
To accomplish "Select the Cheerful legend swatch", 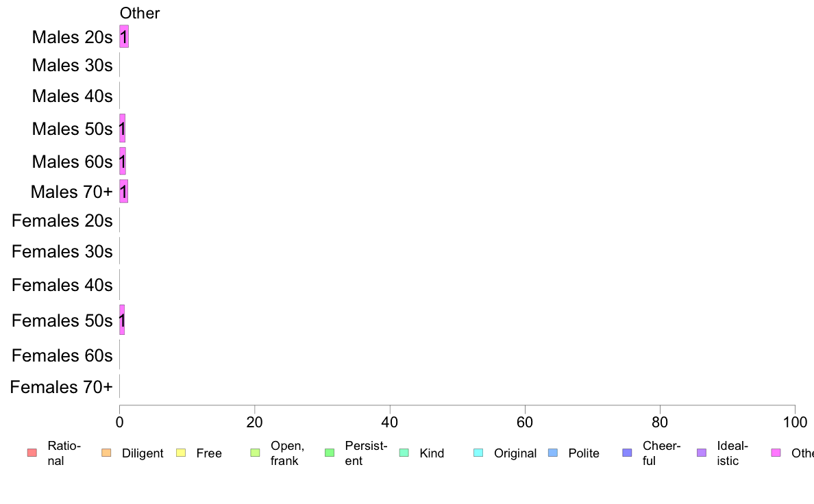I will (x=627, y=453).
